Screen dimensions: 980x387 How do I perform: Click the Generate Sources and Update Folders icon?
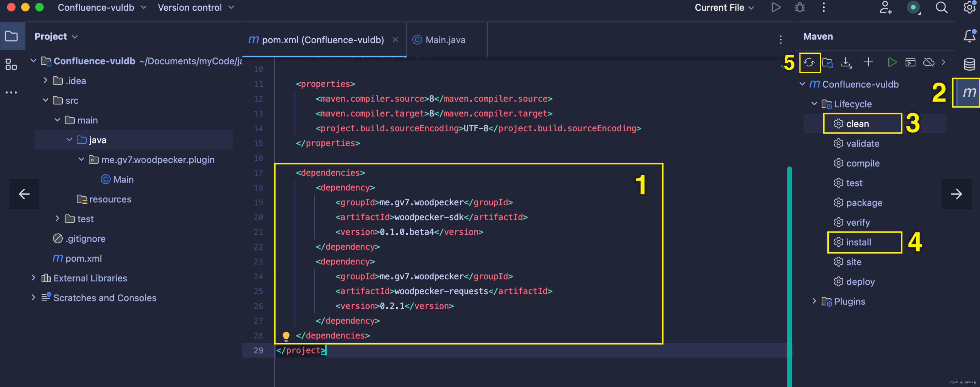pos(828,62)
